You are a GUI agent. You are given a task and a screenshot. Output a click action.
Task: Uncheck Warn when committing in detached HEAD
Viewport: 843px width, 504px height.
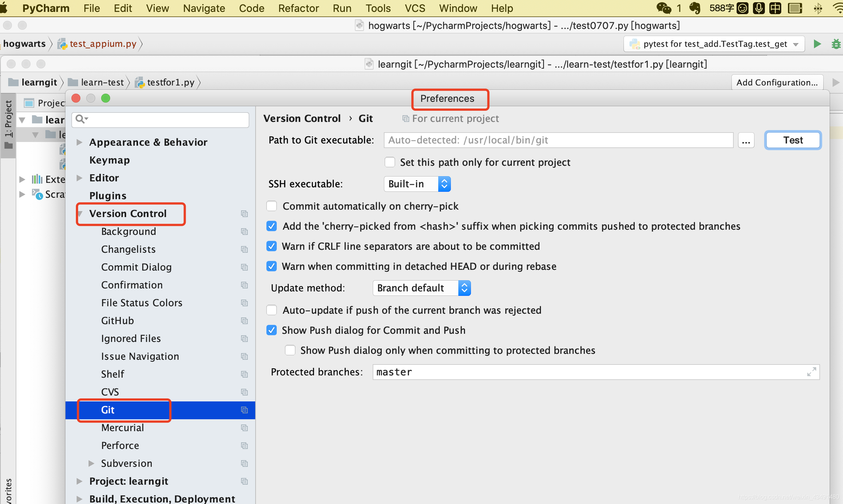[272, 266]
